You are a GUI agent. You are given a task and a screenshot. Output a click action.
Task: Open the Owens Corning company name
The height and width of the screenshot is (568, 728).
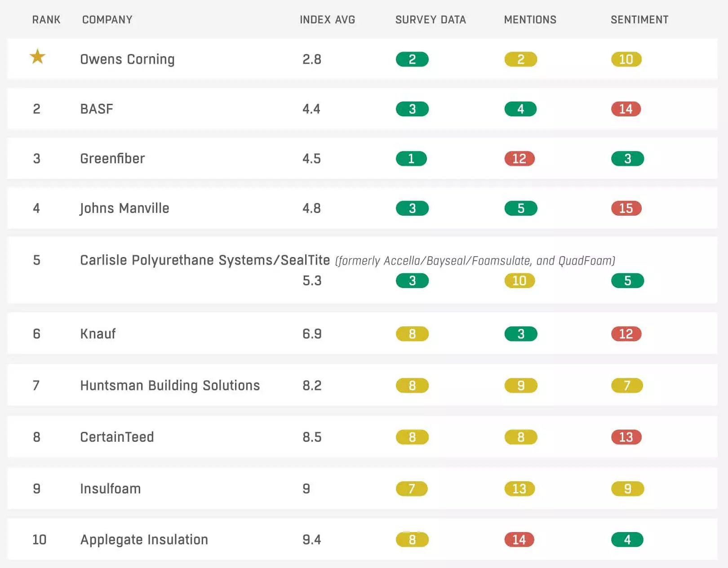point(127,59)
